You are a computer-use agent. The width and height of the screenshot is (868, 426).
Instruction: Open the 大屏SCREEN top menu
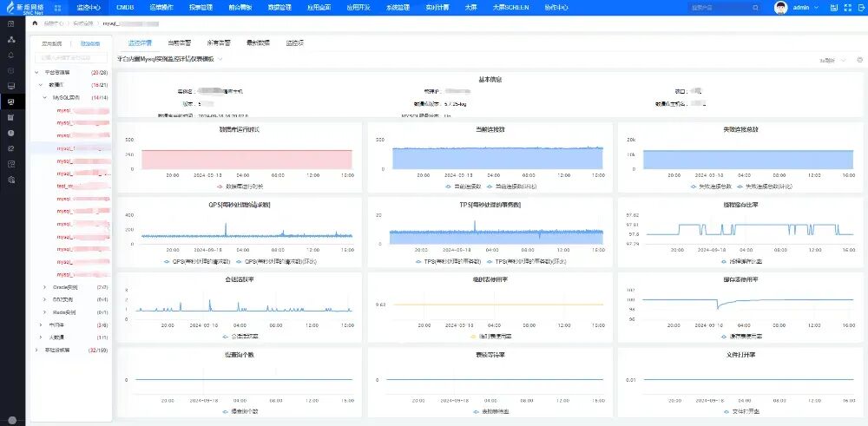coord(510,8)
